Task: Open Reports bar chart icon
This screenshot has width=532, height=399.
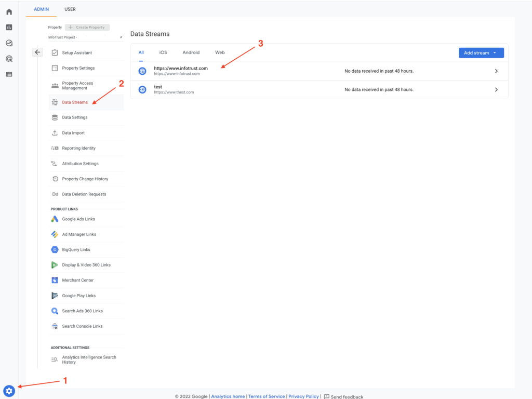Action: [x=9, y=28]
